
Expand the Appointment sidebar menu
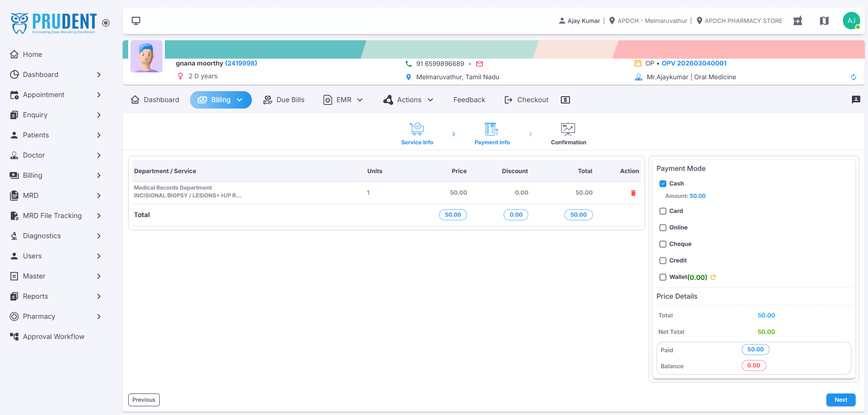click(55, 95)
